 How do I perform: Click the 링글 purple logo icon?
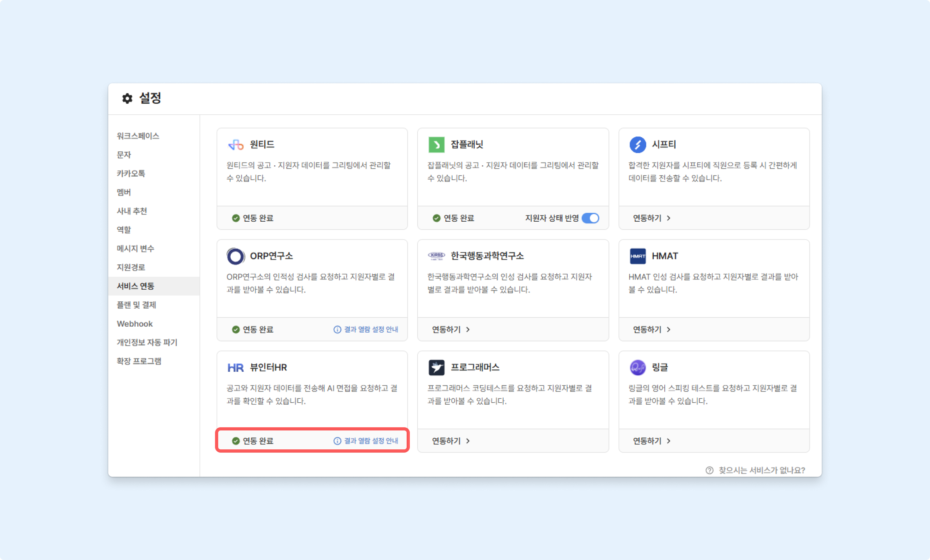(x=638, y=368)
